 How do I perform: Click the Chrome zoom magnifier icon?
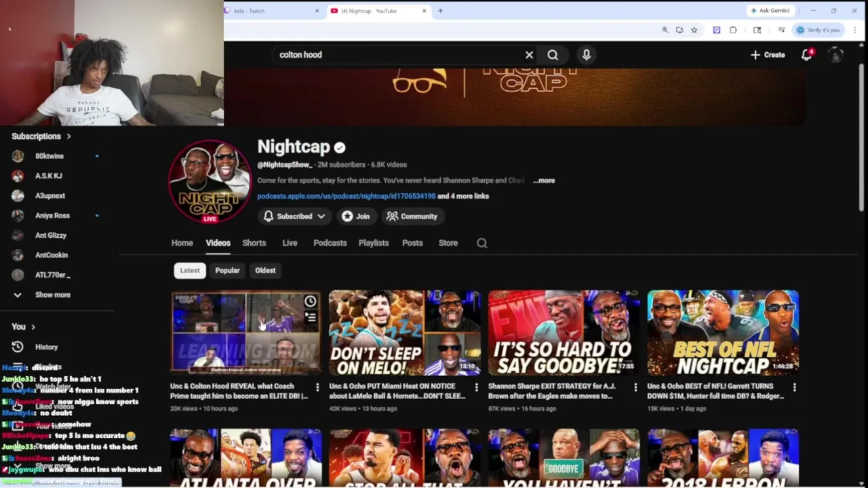665,30
